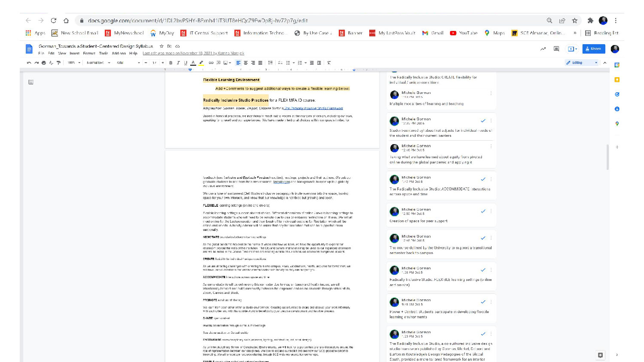Click the Print icon in toolbar
This screenshot has width=644, height=362.
[x=44, y=63]
